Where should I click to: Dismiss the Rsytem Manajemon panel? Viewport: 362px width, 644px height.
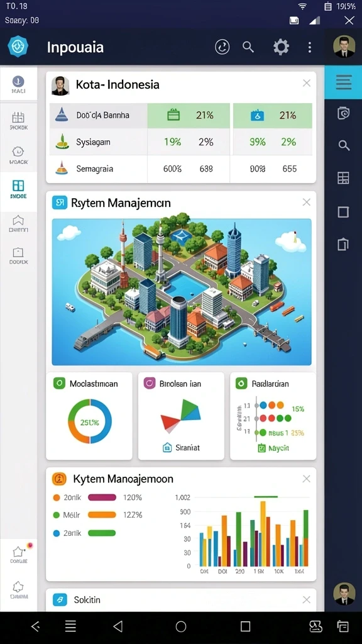(x=307, y=202)
